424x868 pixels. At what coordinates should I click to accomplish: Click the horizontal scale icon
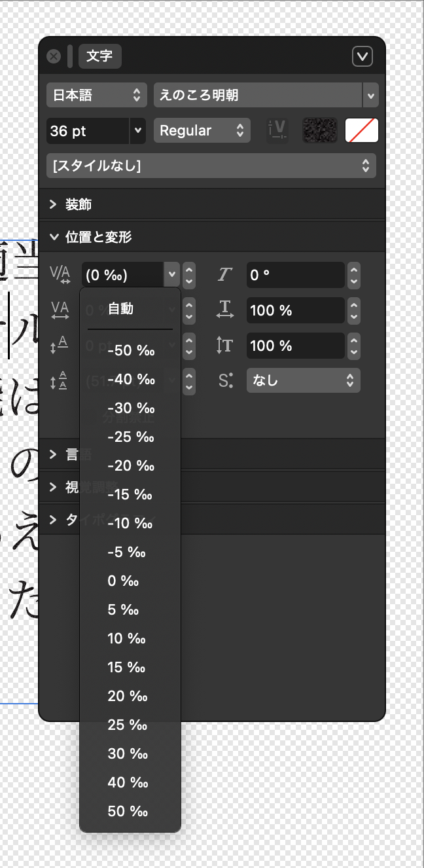(226, 310)
